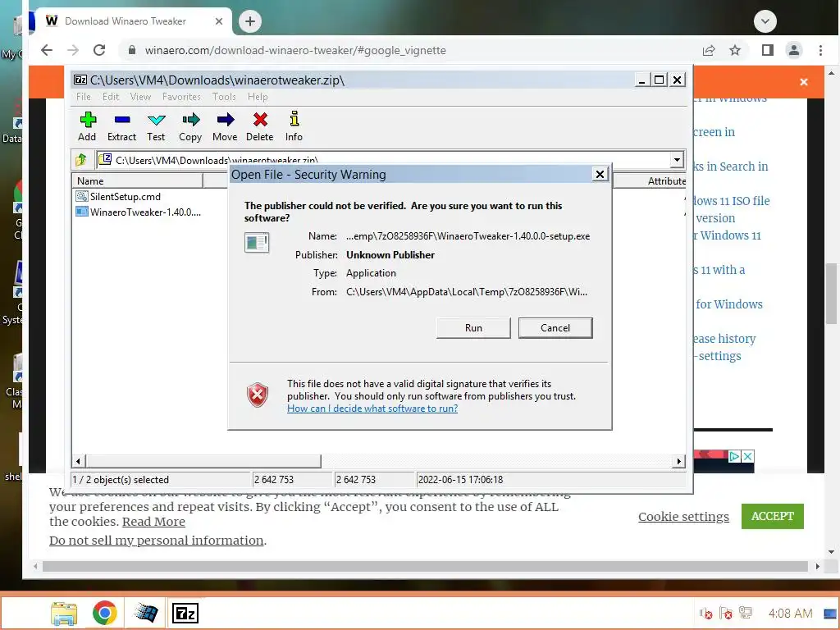Dismiss the orange banner with its X
The image size is (840, 630).
(804, 82)
